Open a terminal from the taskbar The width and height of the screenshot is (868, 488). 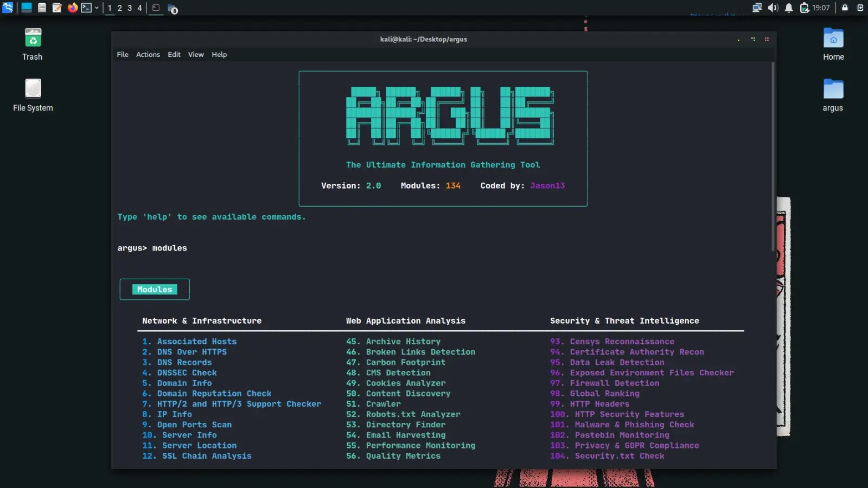(x=86, y=8)
